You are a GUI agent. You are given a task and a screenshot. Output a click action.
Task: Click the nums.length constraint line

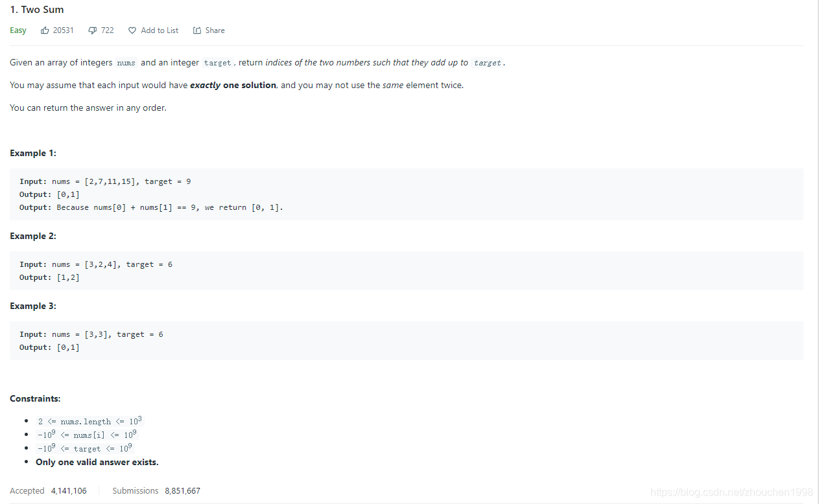click(x=89, y=421)
